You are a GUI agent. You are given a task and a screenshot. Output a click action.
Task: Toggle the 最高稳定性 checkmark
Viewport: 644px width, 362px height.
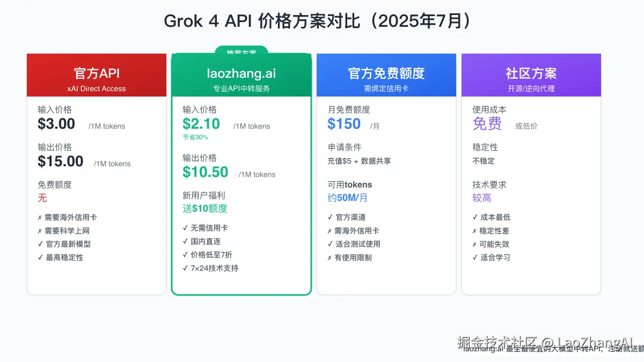[39, 257]
